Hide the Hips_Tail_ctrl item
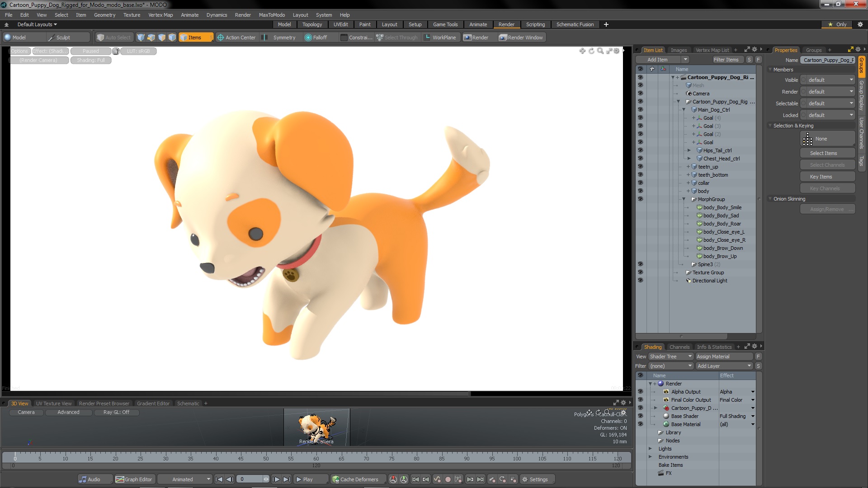The height and width of the screenshot is (488, 868). [640, 150]
